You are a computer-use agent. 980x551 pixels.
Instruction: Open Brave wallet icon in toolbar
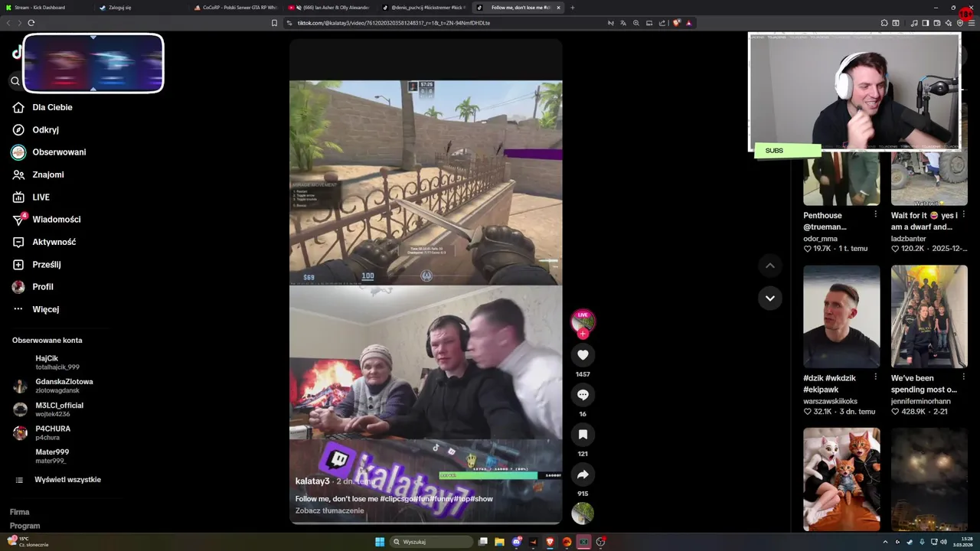pyautogui.click(x=938, y=23)
